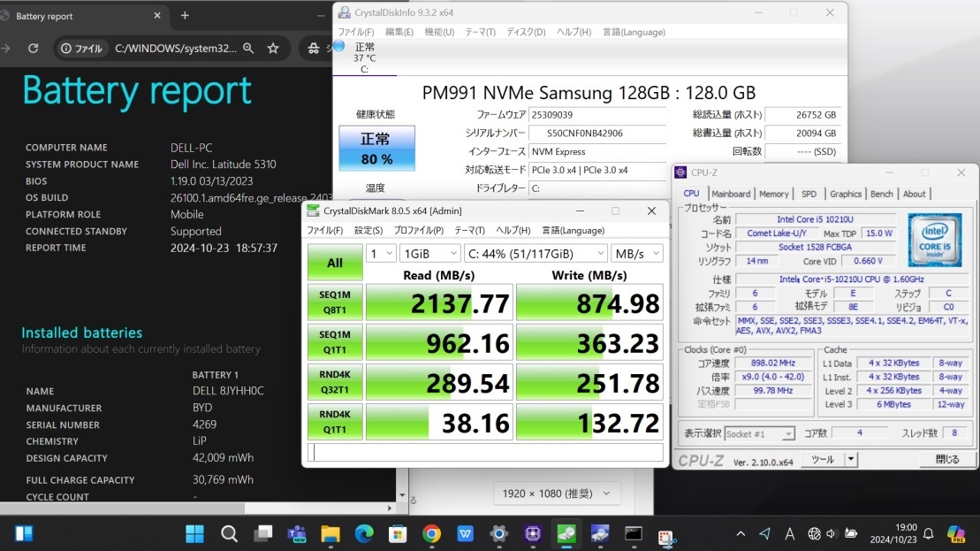Open Windows Start menu on taskbar
The image size is (980, 551).
pos(195,533)
